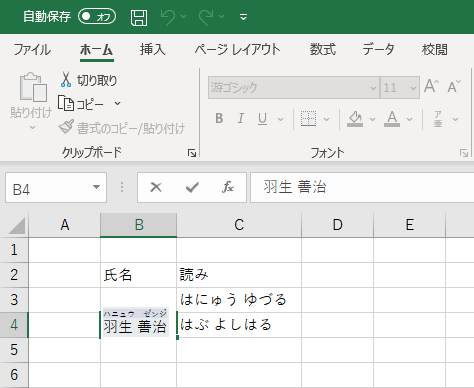474x388 pixels.
Task: Click the Undo arrow icon
Action: pos(168,17)
